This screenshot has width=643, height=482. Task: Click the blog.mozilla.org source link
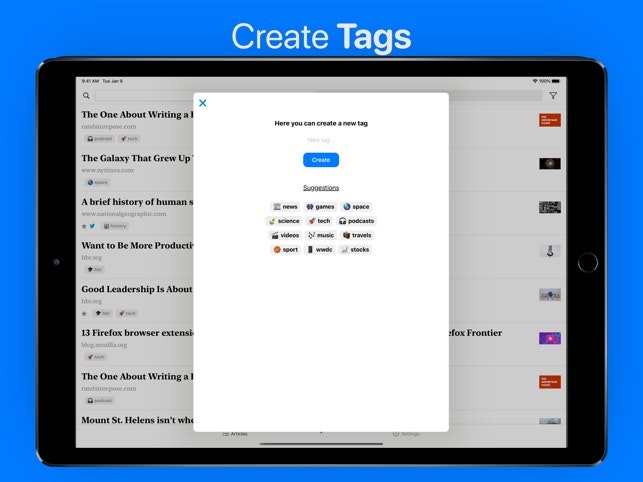pos(104,345)
